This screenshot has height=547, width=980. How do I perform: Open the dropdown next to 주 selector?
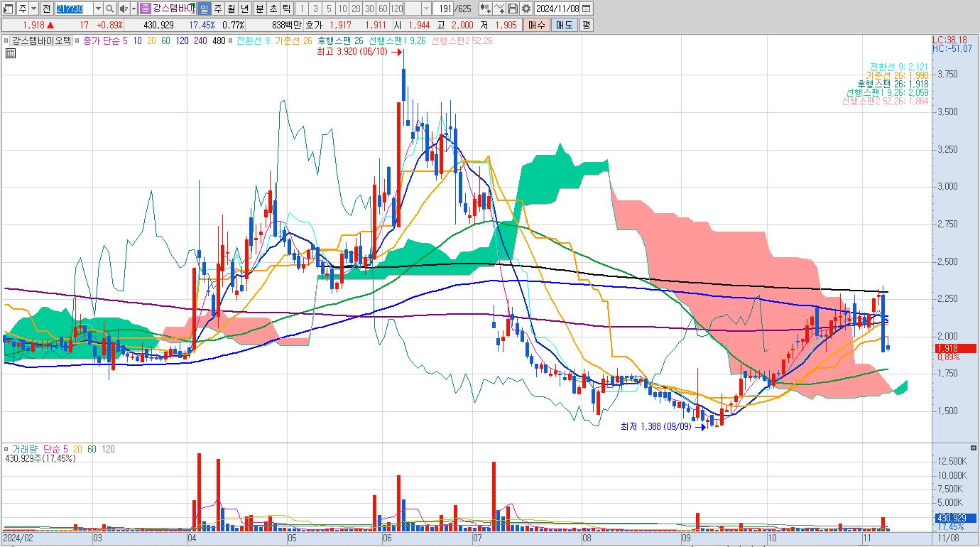(33, 9)
